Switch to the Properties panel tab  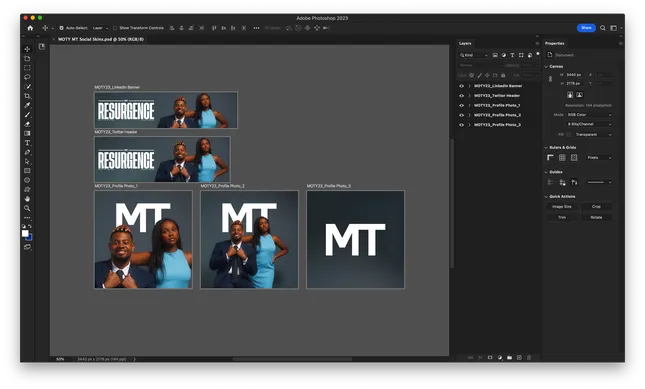[x=555, y=43]
